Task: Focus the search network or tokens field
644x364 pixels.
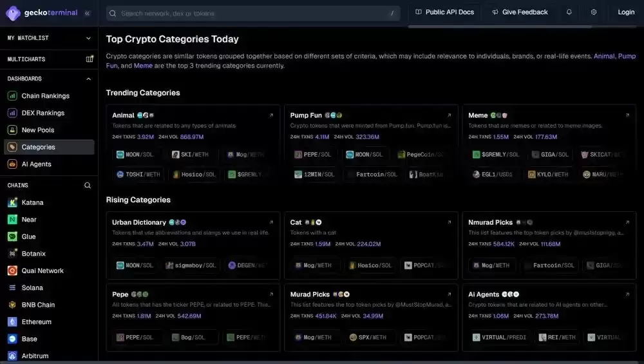Action: (253, 13)
